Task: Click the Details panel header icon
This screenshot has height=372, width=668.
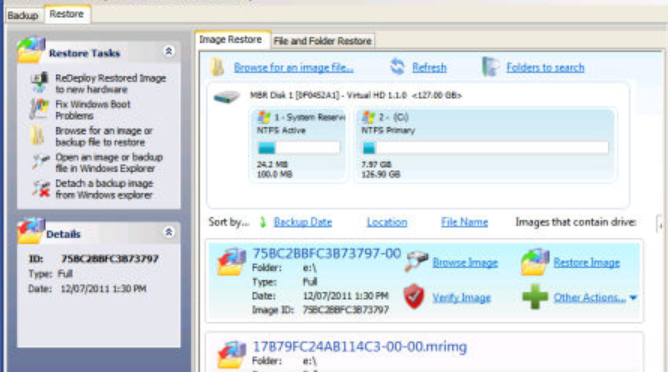Action: 31,230
